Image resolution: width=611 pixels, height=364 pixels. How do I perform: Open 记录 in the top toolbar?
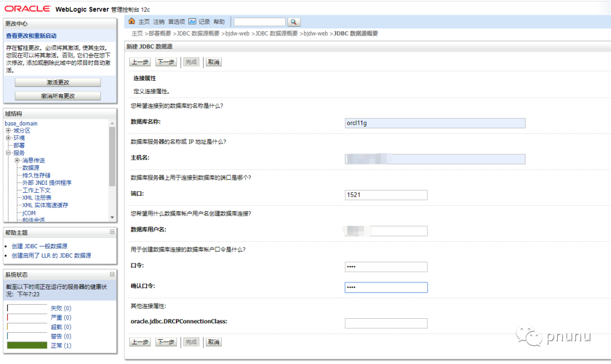(204, 22)
